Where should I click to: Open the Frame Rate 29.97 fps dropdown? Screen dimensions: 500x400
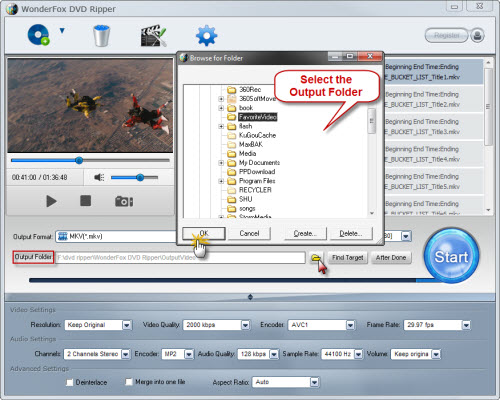pyautogui.click(x=466, y=325)
